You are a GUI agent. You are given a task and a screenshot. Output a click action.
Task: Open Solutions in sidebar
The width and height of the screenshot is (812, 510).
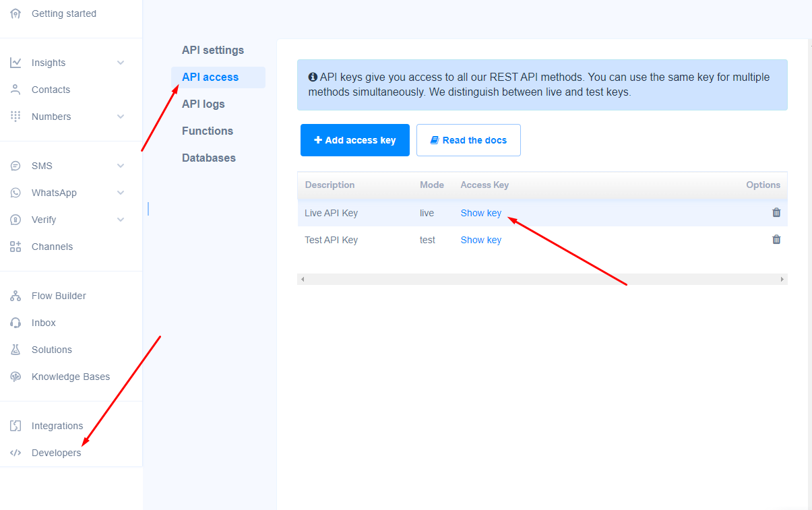pyautogui.click(x=52, y=350)
